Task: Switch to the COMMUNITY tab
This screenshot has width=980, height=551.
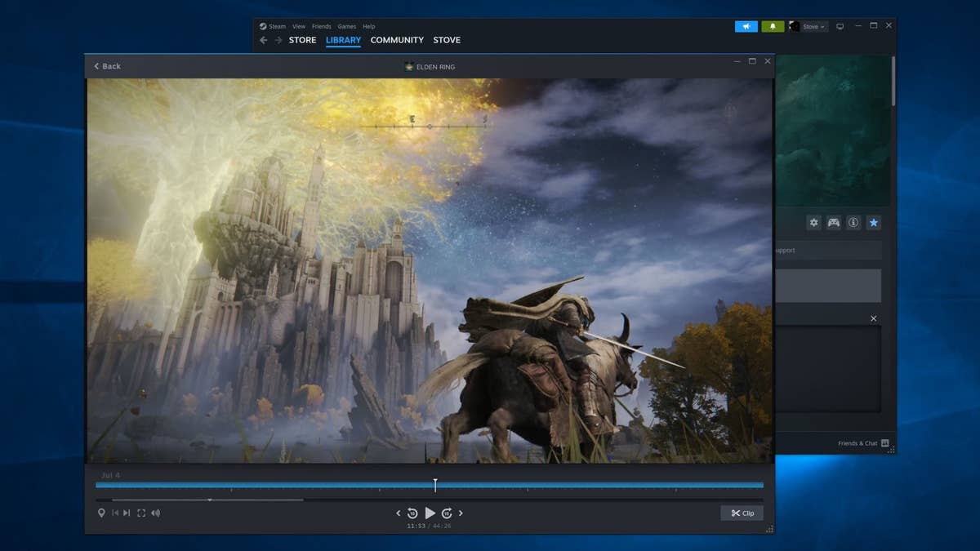Action: [397, 39]
